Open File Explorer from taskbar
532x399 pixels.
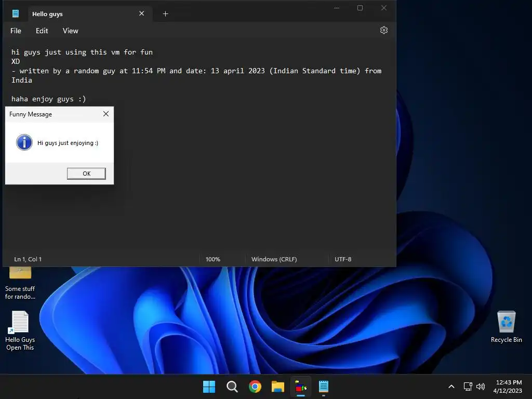[x=278, y=387]
